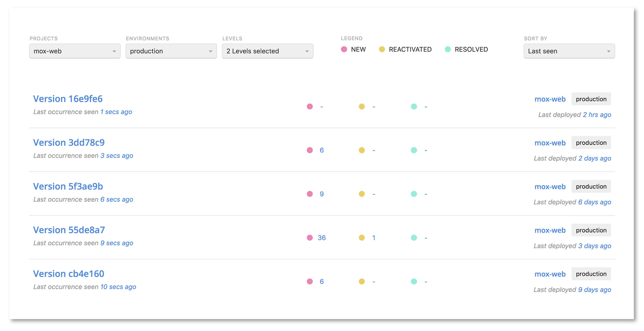Image resolution: width=644 pixels, height=331 pixels.
Task: Click the pink NEW dot for Version 5f3ae9b
Action: click(x=310, y=194)
